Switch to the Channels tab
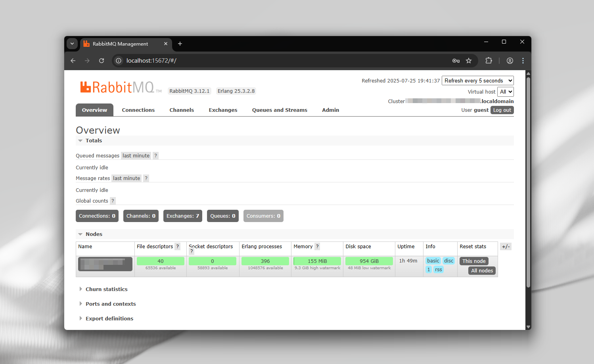The image size is (594, 364). click(x=182, y=110)
